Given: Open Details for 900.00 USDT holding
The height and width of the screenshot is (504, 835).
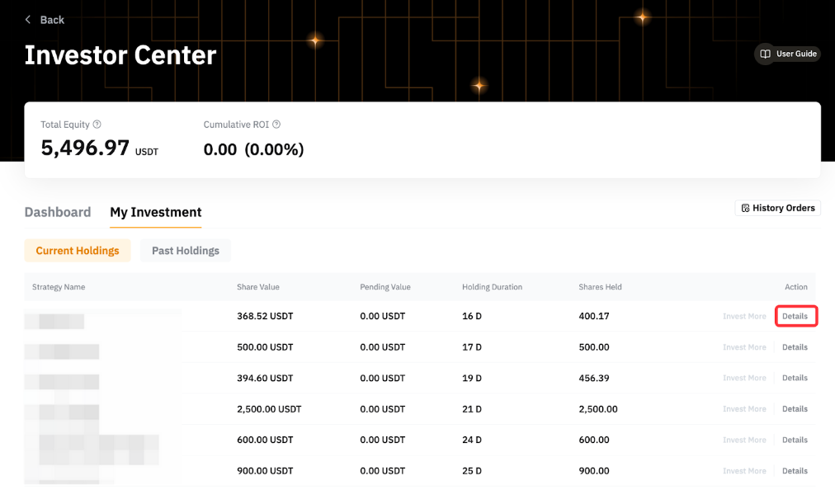Looking at the screenshot, I should coord(795,471).
